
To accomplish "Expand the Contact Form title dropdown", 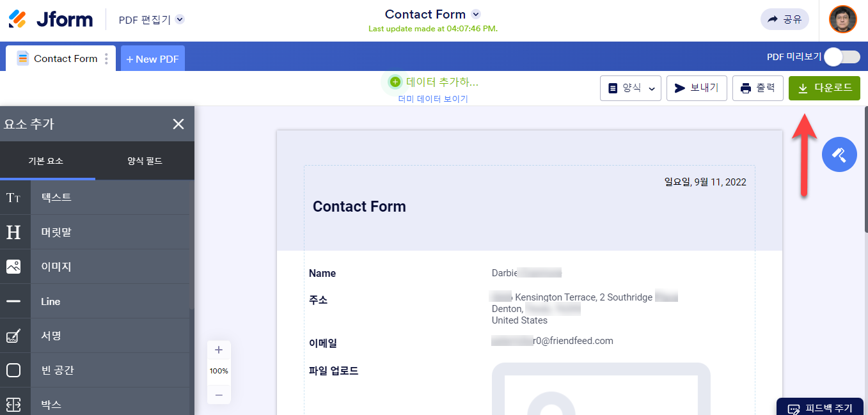I will [x=475, y=14].
